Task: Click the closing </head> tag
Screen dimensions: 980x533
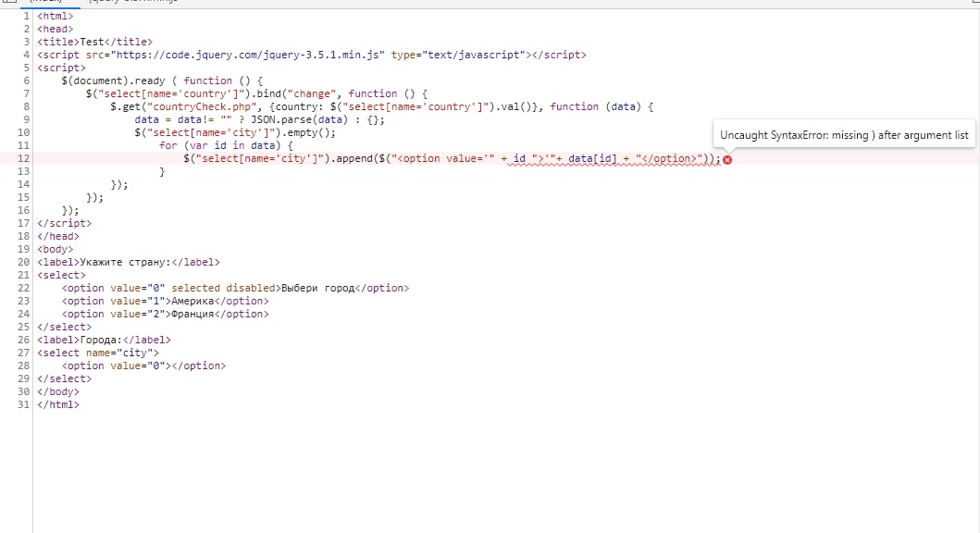Action: tap(58, 236)
